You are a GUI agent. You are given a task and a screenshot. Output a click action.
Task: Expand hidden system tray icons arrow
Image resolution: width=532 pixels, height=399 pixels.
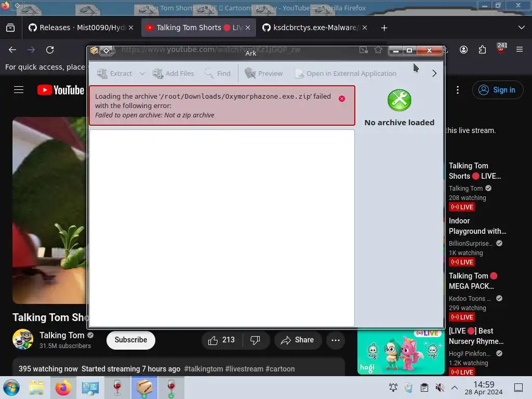click(x=455, y=387)
